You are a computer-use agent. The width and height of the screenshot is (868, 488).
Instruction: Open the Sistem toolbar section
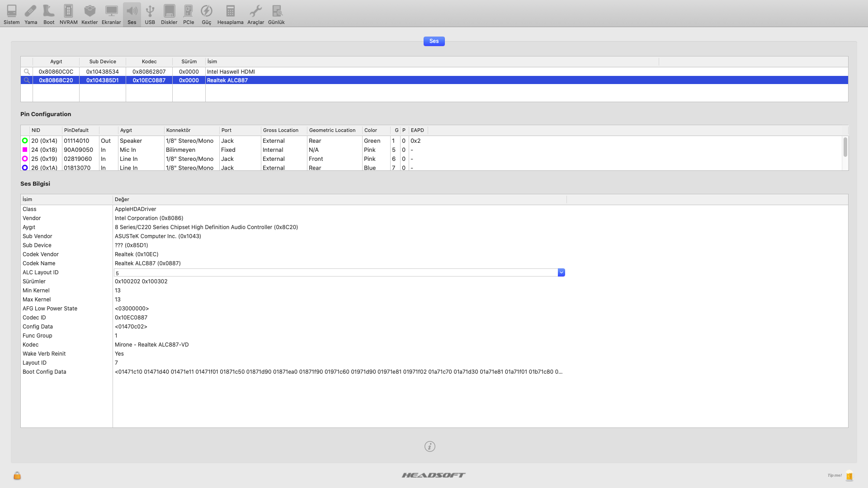11,14
